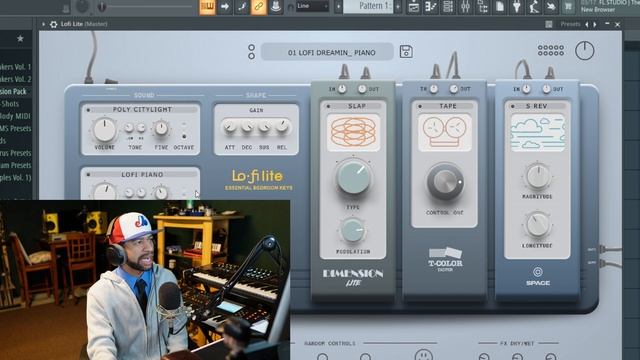Open the POLY CITYLIGHT sound selector
The height and width of the screenshot is (360, 640).
tap(142, 109)
